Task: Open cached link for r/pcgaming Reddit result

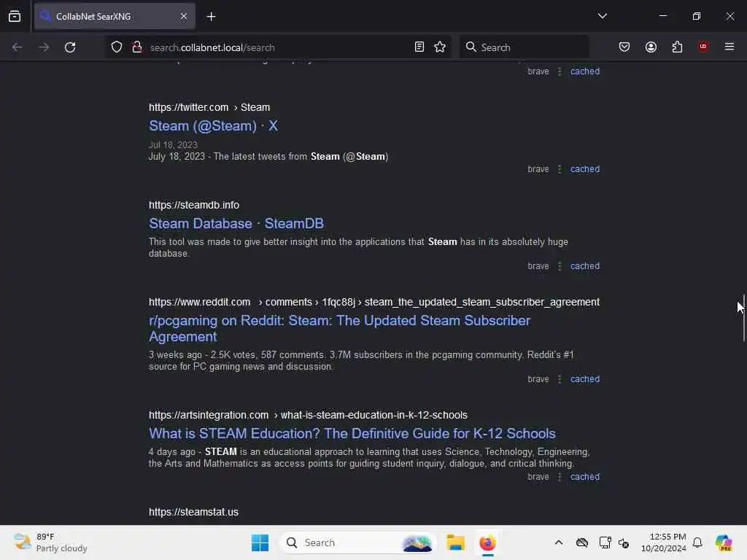Action: coord(585,379)
